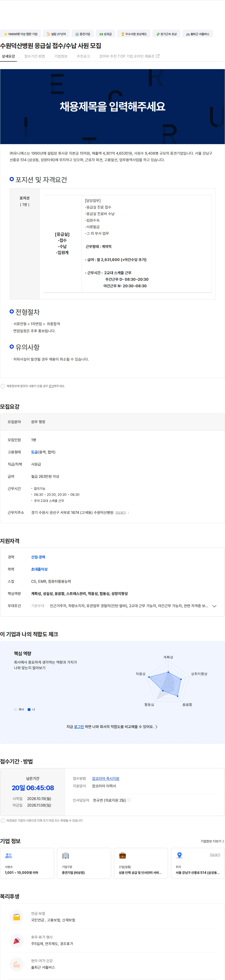Screen dimensions: 225x980
Task: Expand the 우대조건 list chevron
Action: [x=214, y=606]
